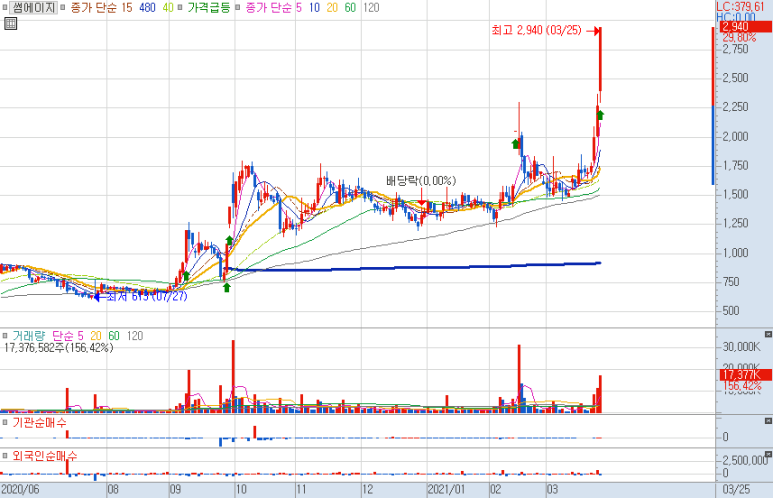
Task: Click the 단순 label in the volume legend
Action: 62,336
